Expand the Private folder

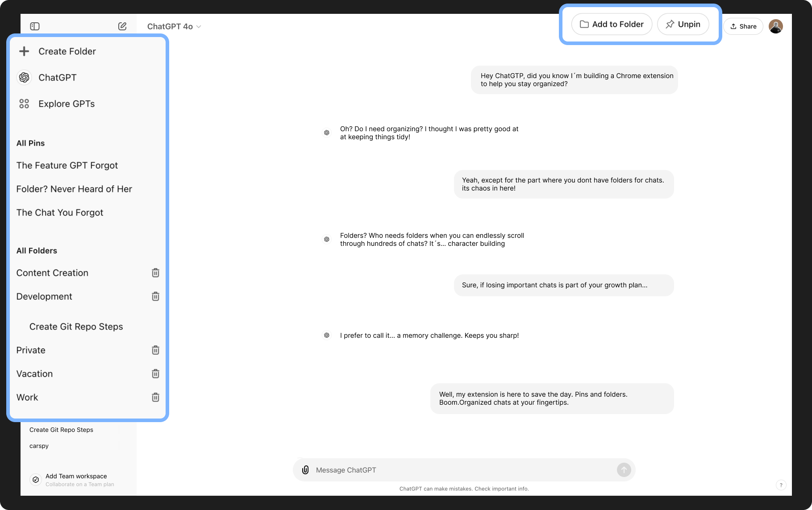[x=31, y=350]
